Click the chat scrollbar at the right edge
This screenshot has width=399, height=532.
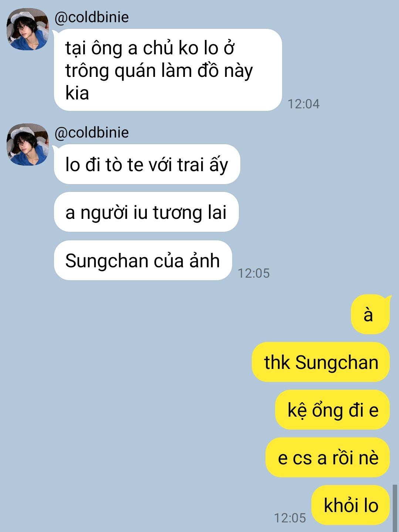tap(395, 508)
